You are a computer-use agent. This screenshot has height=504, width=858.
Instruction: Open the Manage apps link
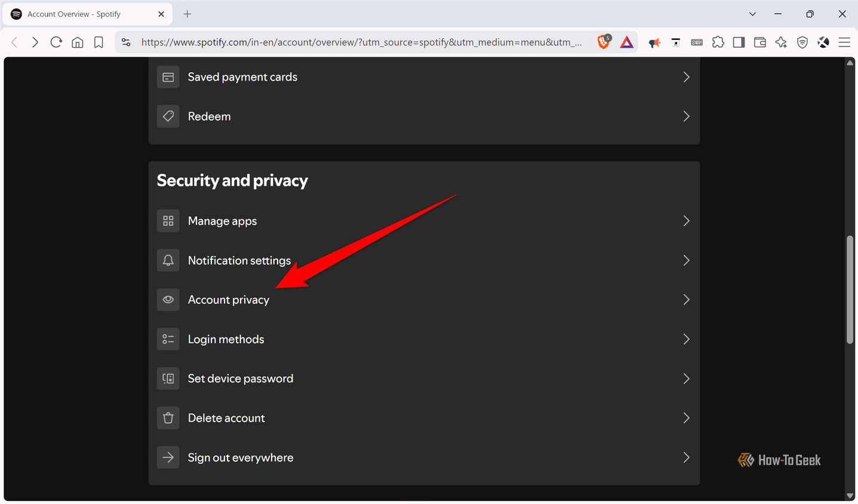pos(222,221)
